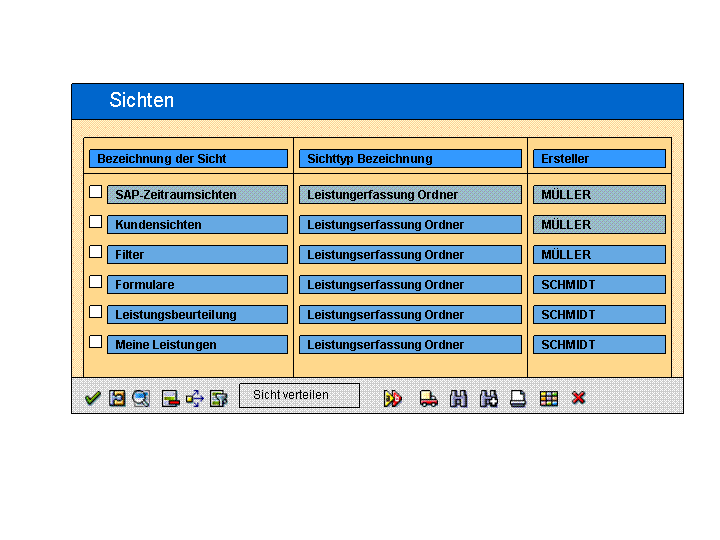This screenshot has width=720, height=540.
Task: Click the colored grid layout icon
Action: (x=549, y=398)
